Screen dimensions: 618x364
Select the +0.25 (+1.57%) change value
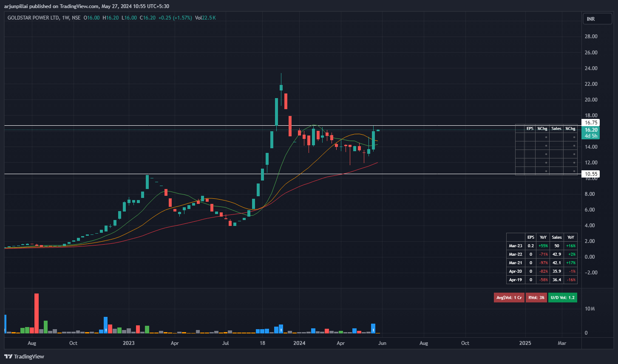coord(175,18)
